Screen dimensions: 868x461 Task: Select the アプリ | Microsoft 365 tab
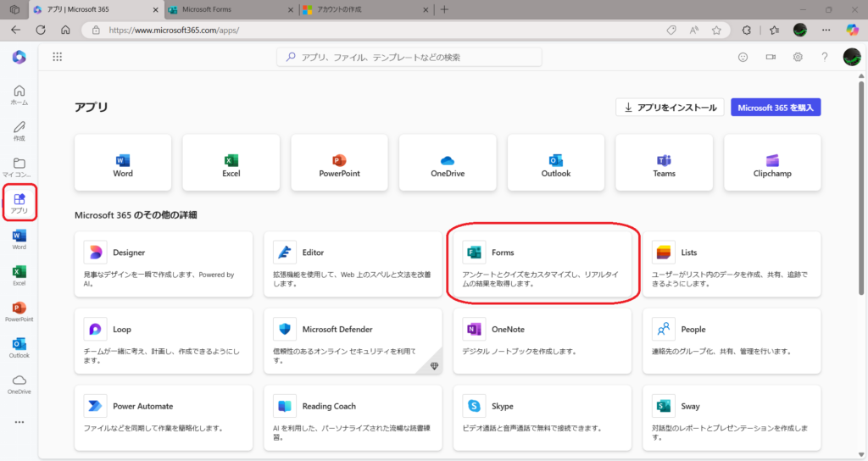click(x=95, y=9)
